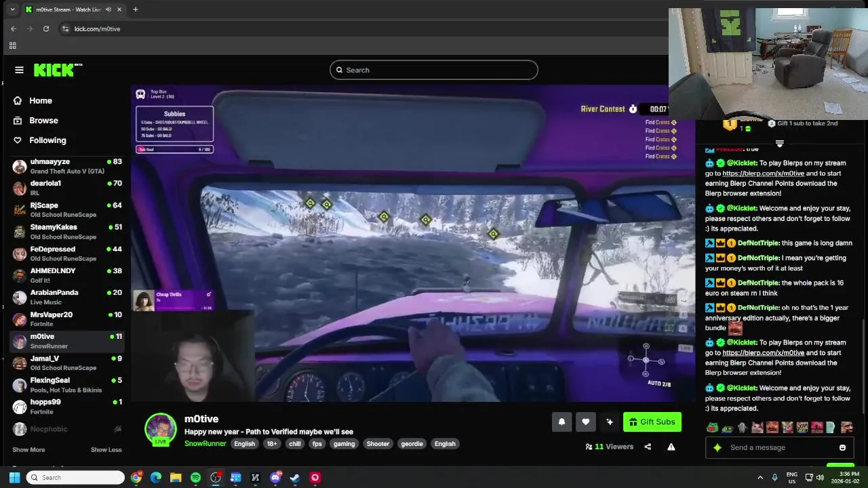Click the 18+ stream tag
Image resolution: width=868 pixels, height=488 pixels.
[272, 444]
